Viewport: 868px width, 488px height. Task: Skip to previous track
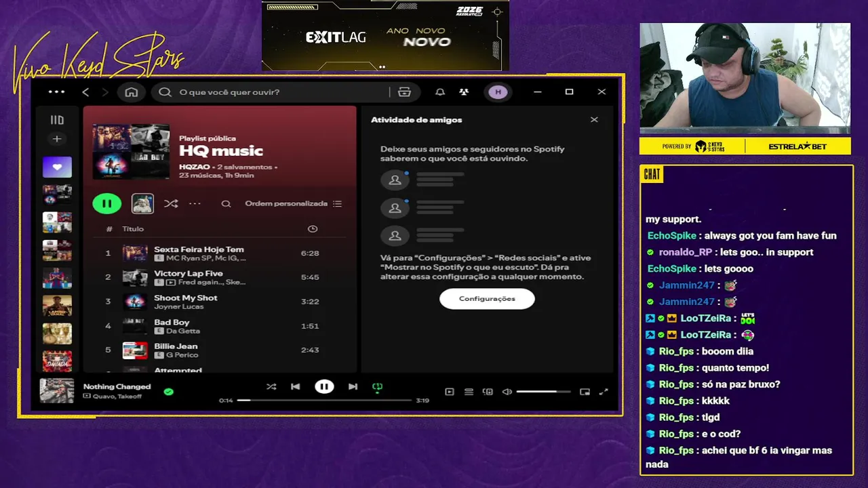(x=295, y=387)
